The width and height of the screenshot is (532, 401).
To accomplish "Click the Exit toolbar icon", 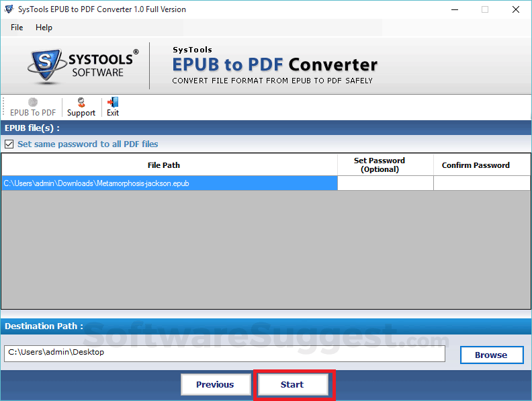I will 113,107.
